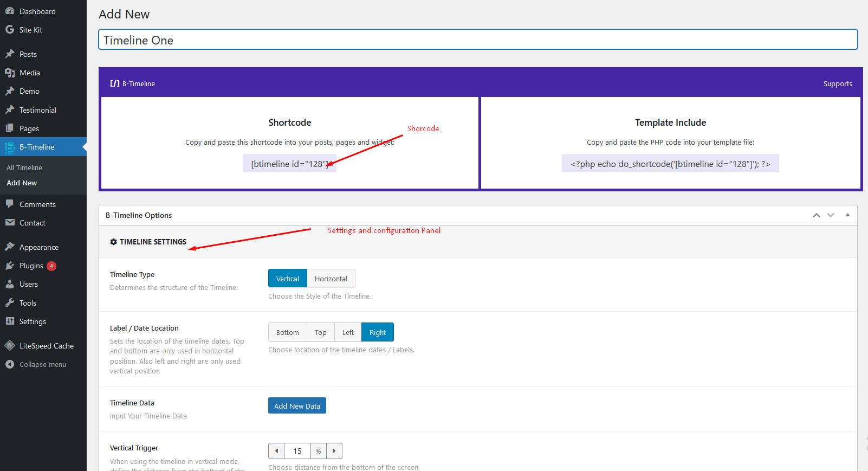The height and width of the screenshot is (471, 868).
Task: Move B-Timeline Options panel up
Action: pos(817,215)
